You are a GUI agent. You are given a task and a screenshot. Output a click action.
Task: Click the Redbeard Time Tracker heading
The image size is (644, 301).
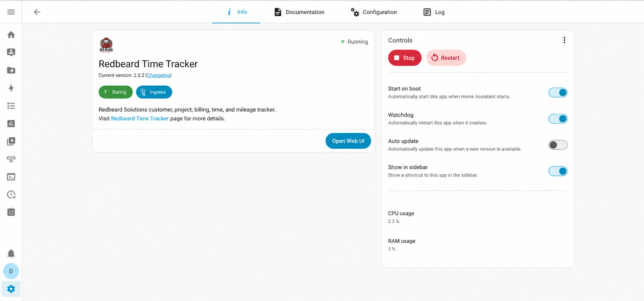coord(148,64)
